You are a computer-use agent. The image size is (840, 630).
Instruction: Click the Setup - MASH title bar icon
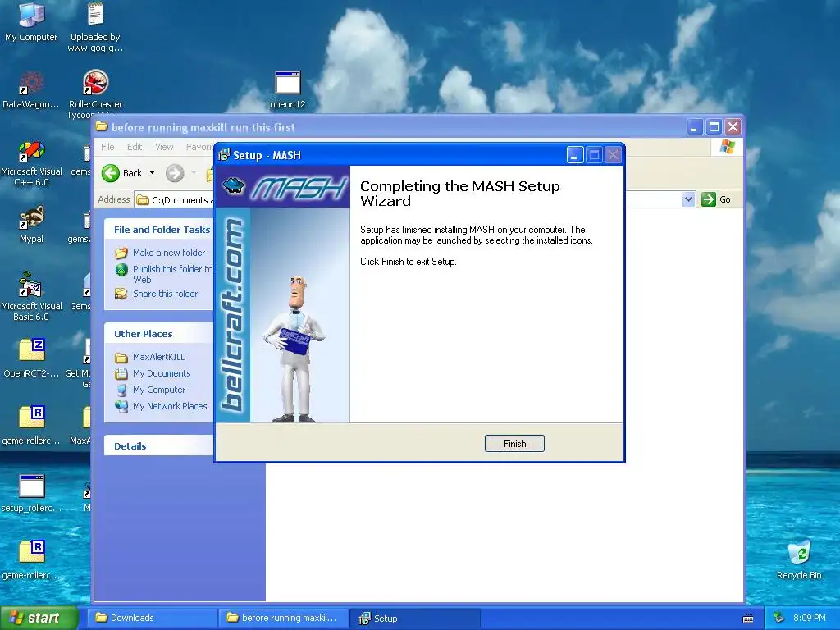pyautogui.click(x=223, y=155)
